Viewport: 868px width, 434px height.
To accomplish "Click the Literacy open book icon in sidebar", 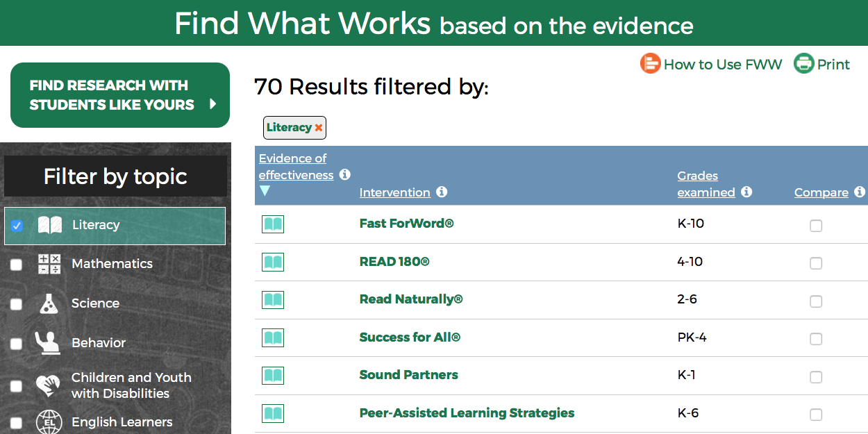I will pyautogui.click(x=50, y=225).
